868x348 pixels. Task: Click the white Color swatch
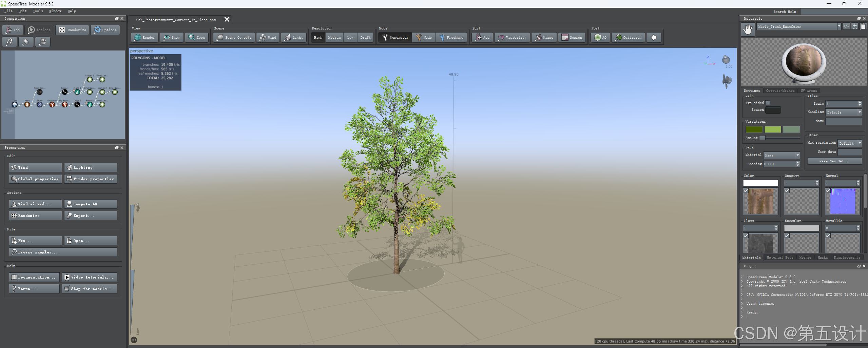click(760, 183)
